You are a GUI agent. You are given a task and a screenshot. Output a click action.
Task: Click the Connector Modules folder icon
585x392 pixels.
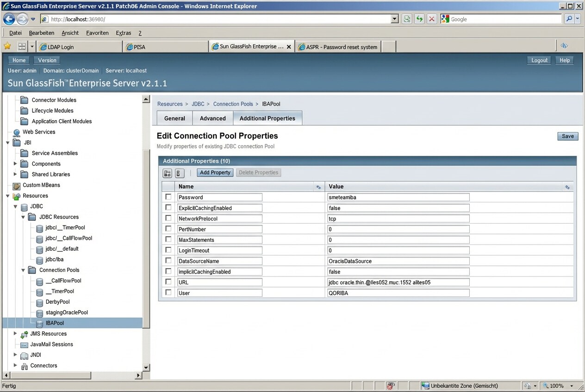[x=24, y=100]
